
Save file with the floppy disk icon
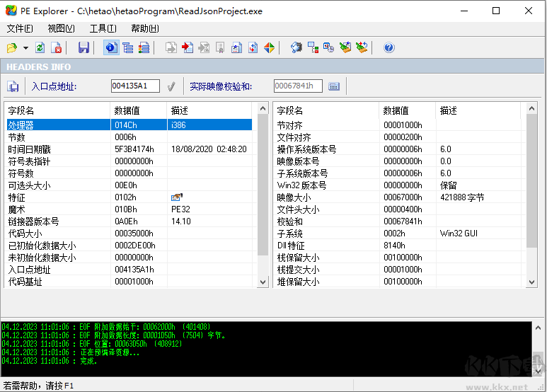pos(84,48)
